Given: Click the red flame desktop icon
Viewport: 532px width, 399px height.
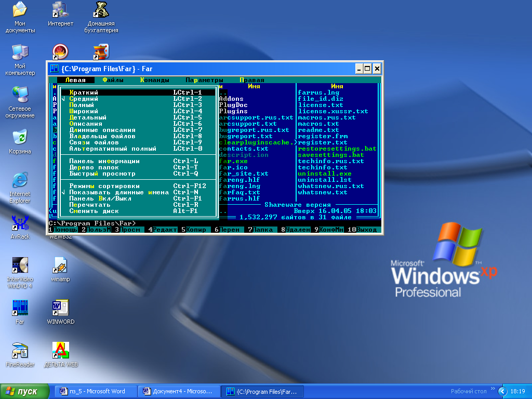Looking at the screenshot, I should (60, 52).
